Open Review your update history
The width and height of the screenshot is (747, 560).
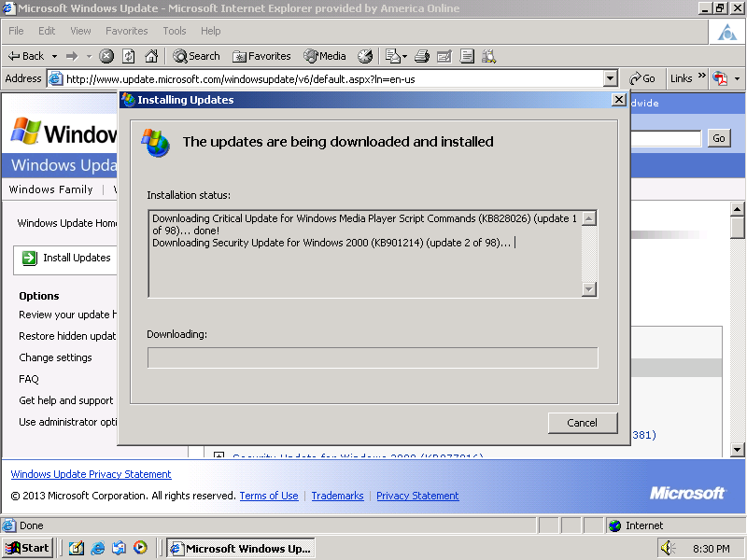(x=67, y=315)
